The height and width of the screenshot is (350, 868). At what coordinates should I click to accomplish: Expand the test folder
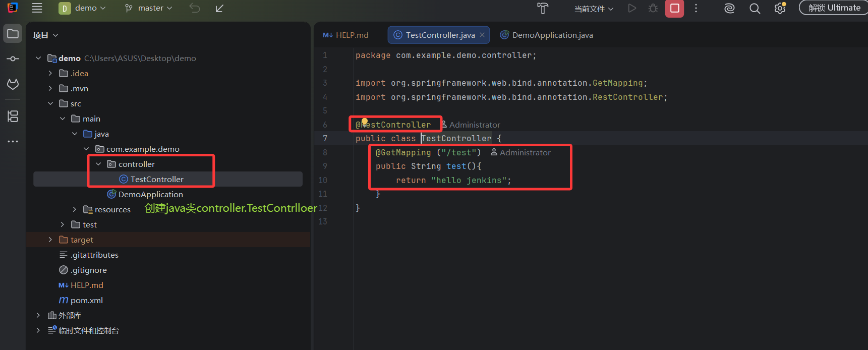pos(63,224)
